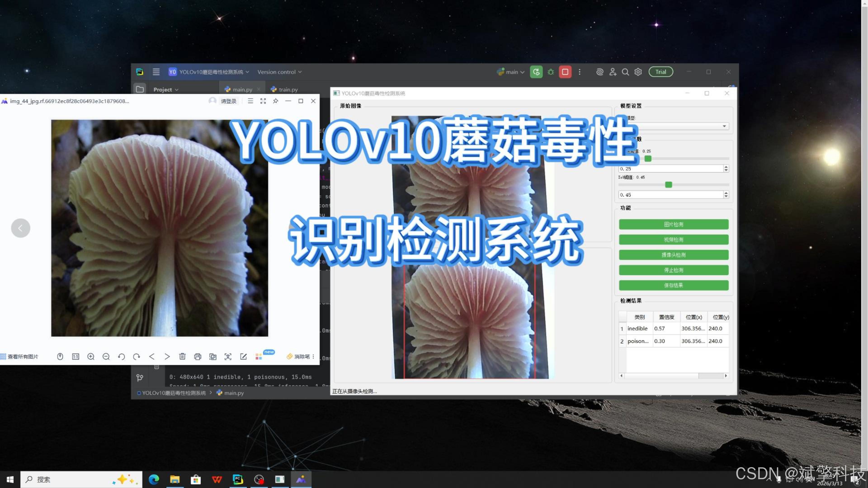Click the 图片检测 green button
Screen dimensions: 868x488
[673, 224]
